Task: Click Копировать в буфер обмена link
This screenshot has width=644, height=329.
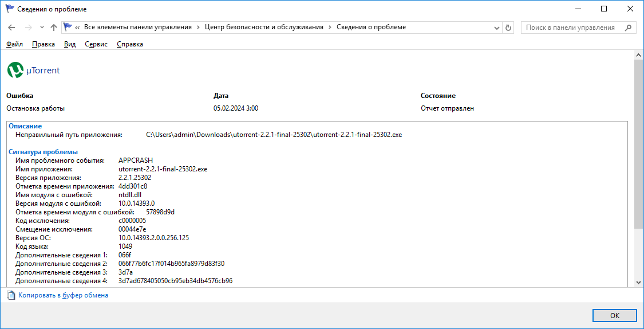Action: [63, 295]
